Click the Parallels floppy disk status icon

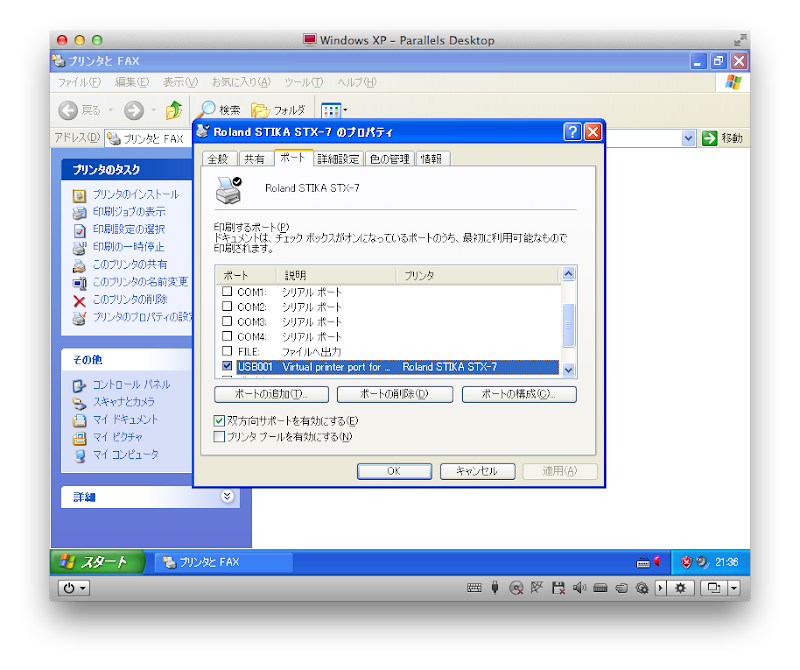[558, 588]
